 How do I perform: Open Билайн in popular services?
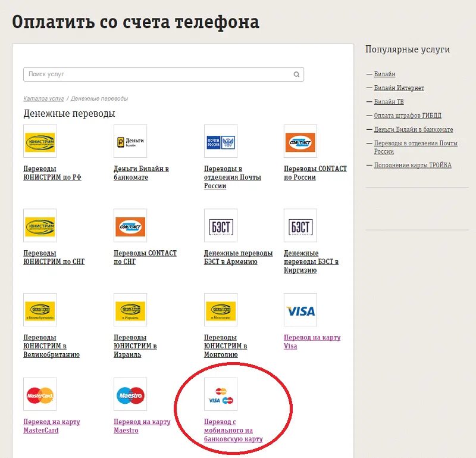(384, 74)
